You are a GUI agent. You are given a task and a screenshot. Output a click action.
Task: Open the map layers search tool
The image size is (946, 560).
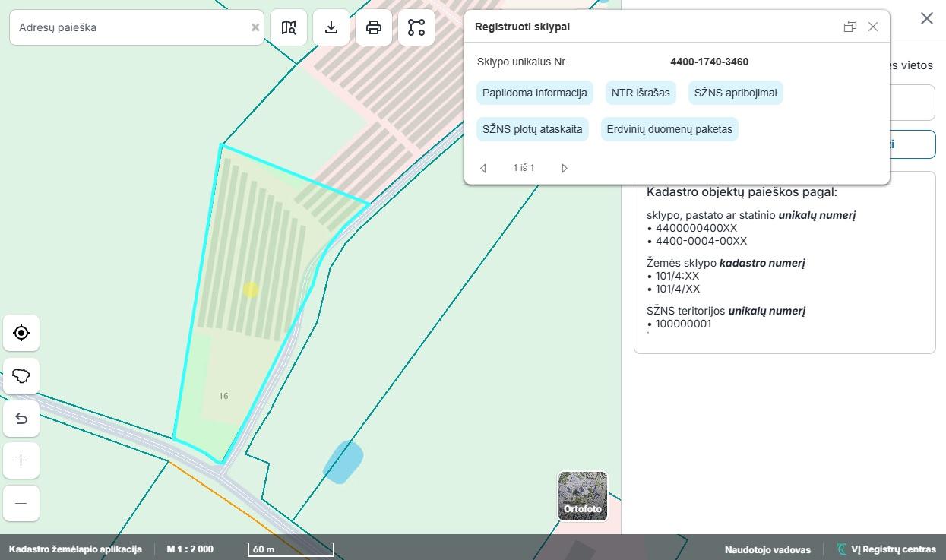click(289, 27)
